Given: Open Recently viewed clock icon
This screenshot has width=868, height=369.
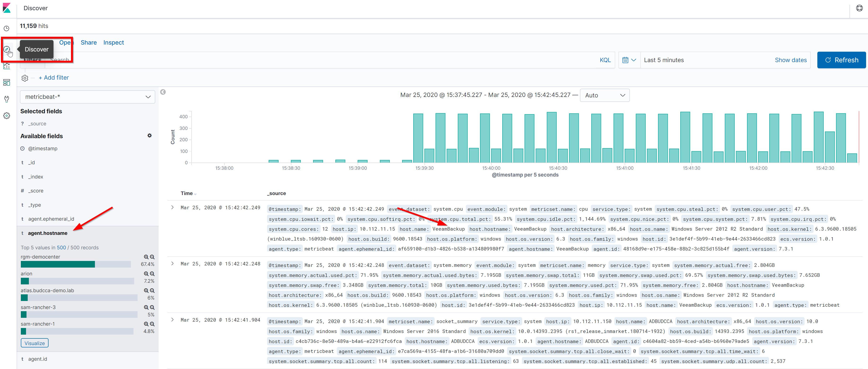Looking at the screenshot, I should 6,29.
